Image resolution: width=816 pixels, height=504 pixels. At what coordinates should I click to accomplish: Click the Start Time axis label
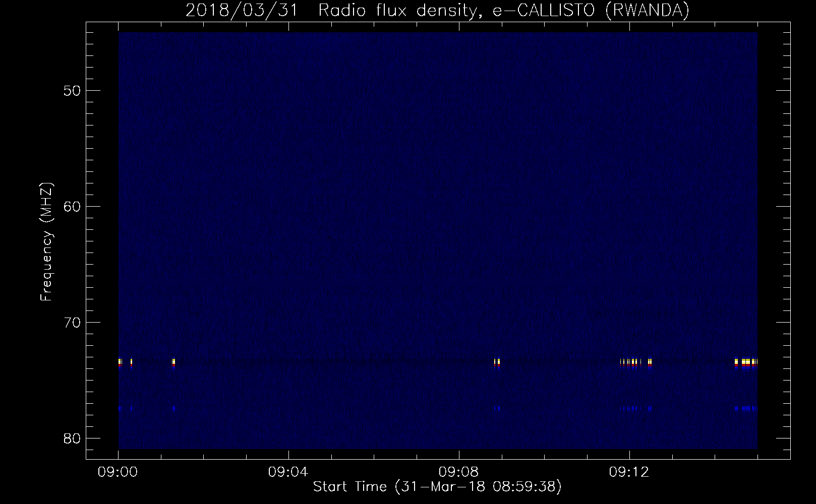coord(437,487)
